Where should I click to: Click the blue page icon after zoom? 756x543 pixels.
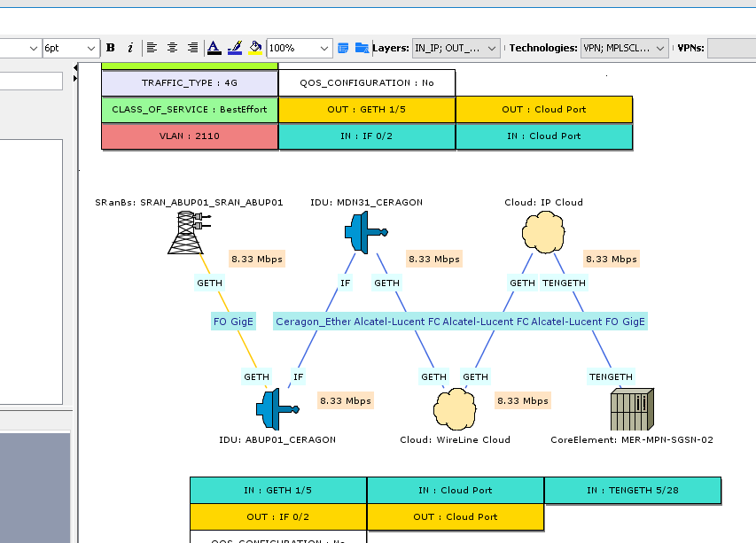pos(343,48)
